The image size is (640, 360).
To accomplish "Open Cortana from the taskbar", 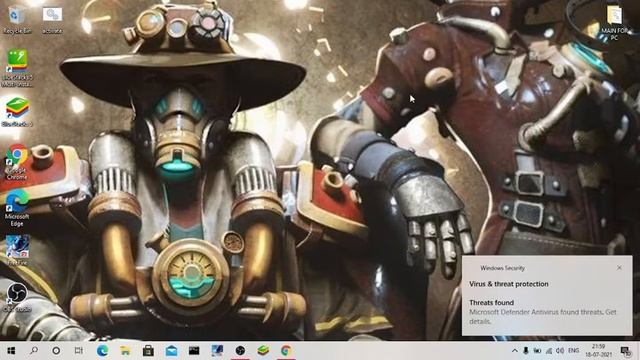I will 56,351.
